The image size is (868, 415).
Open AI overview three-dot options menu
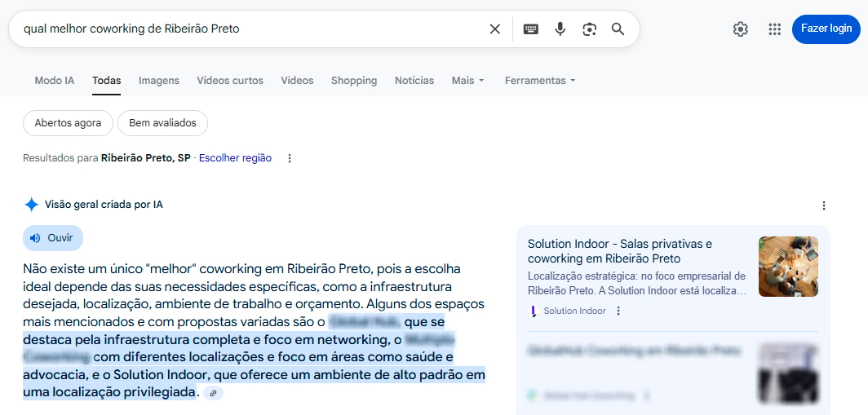point(823,205)
